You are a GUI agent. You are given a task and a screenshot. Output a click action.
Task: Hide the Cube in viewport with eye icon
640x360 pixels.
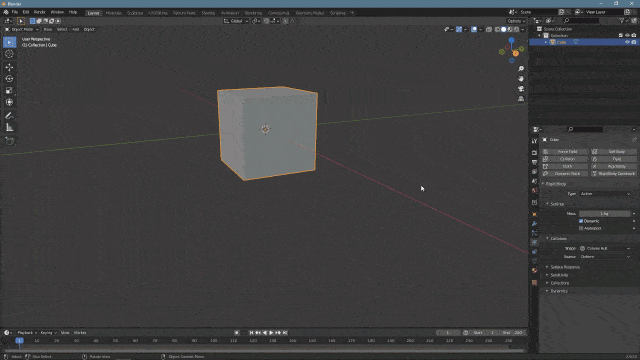pos(627,42)
